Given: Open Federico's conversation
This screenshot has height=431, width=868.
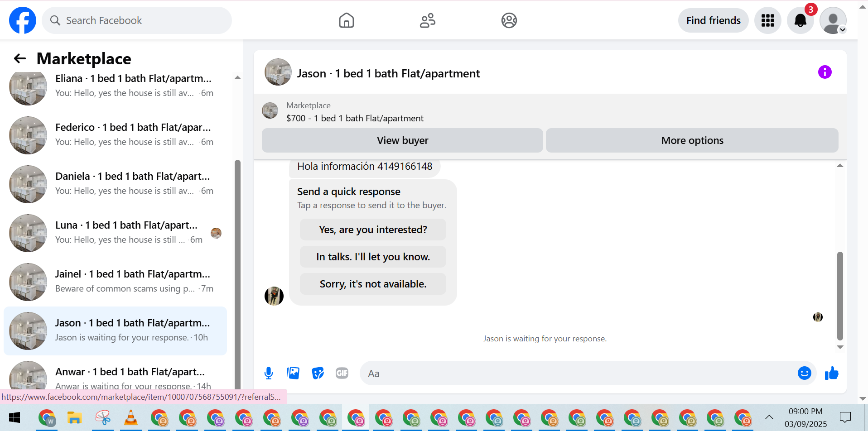Looking at the screenshot, I should click(115, 135).
